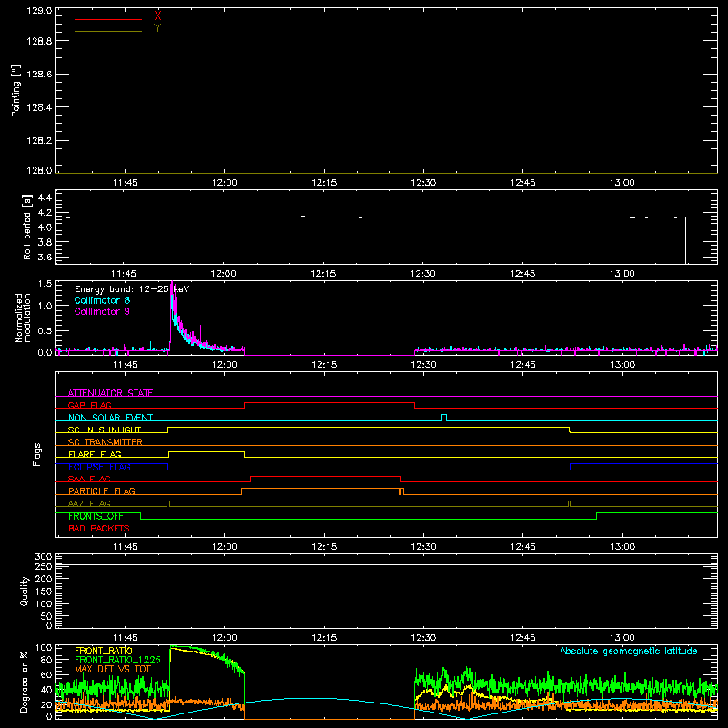Click the Y legend label in Pointing panel
The height and width of the screenshot is (728, 728).
[157, 28]
